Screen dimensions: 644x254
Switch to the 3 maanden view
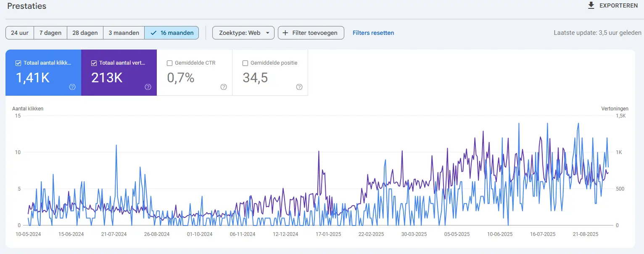124,32
